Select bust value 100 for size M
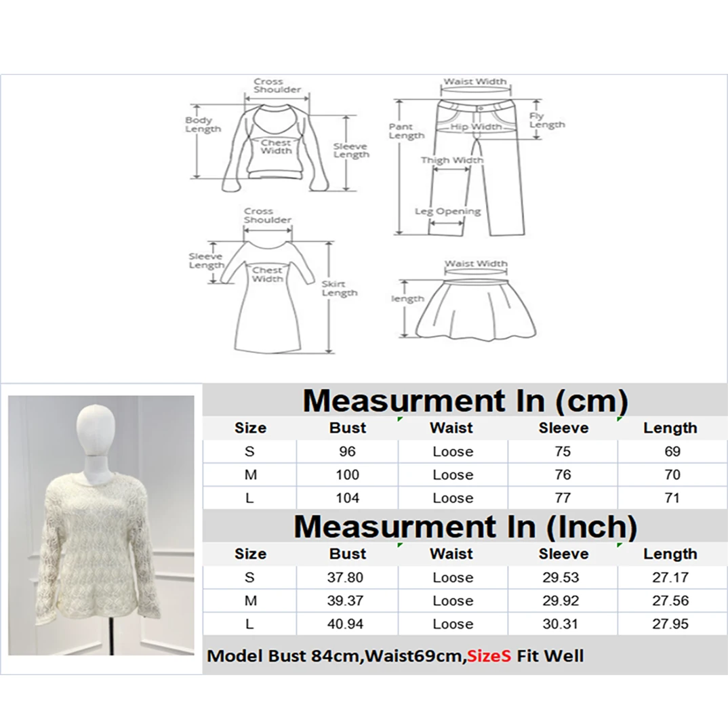The height and width of the screenshot is (728, 728). 347,474
